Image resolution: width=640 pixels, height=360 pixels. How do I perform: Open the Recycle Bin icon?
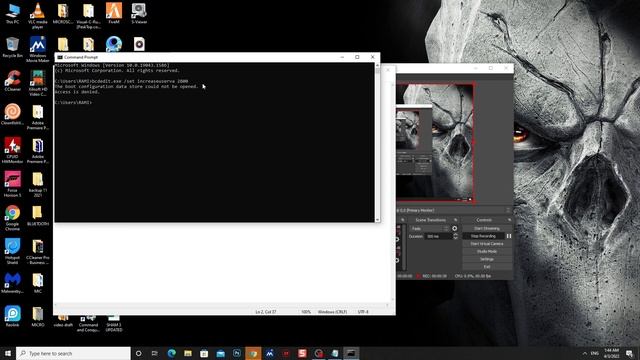(12, 47)
